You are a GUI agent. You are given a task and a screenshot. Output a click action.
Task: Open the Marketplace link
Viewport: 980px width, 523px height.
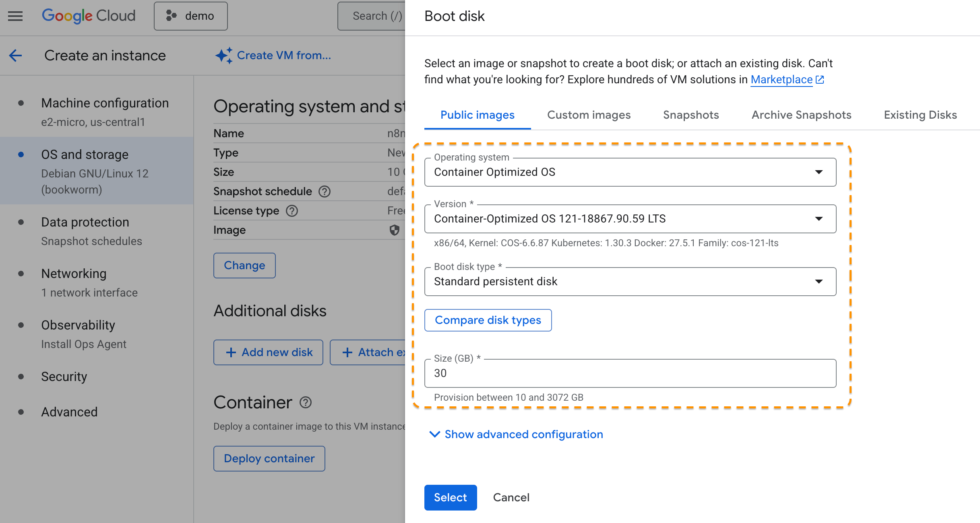pyautogui.click(x=782, y=80)
